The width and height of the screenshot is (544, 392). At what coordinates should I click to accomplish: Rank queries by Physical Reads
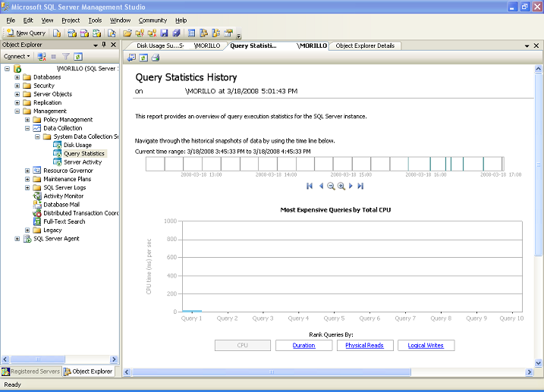(x=365, y=346)
